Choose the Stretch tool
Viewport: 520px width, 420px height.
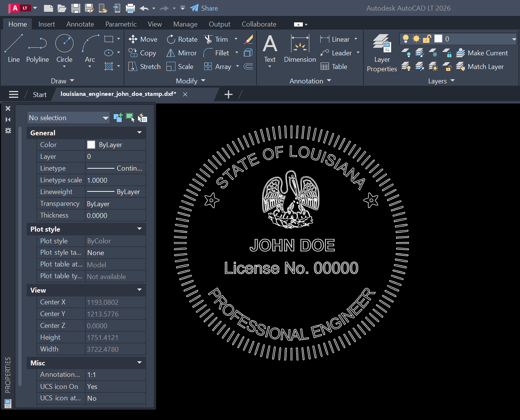pos(145,67)
